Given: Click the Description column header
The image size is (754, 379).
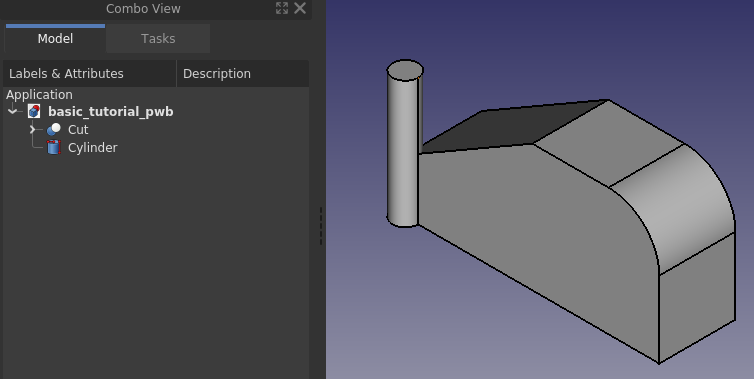Looking at the screenshot, I should click(243, 74).
